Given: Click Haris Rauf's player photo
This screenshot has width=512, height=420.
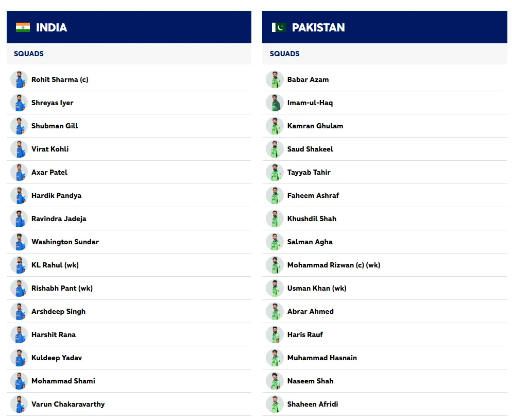Looking at the screenshot, I should point(275,334).
